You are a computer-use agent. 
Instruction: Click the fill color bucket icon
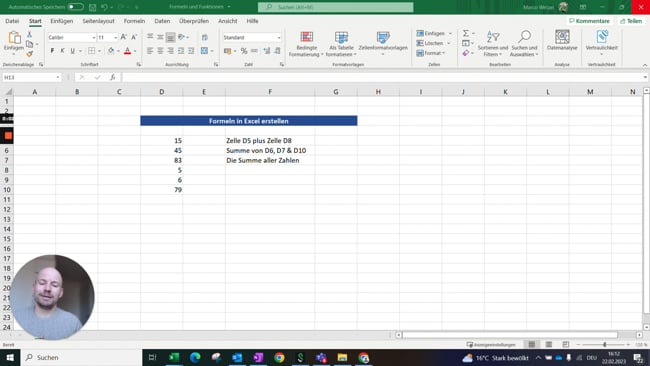click(111, 51)
